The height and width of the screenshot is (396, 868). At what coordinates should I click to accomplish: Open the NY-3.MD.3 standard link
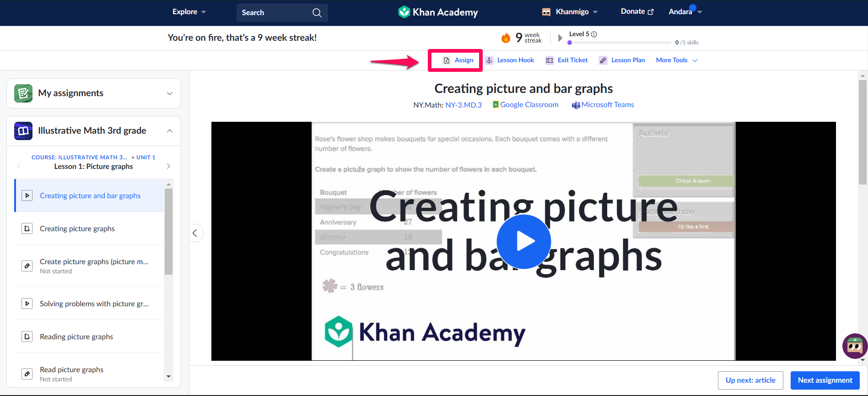[464, 105]
